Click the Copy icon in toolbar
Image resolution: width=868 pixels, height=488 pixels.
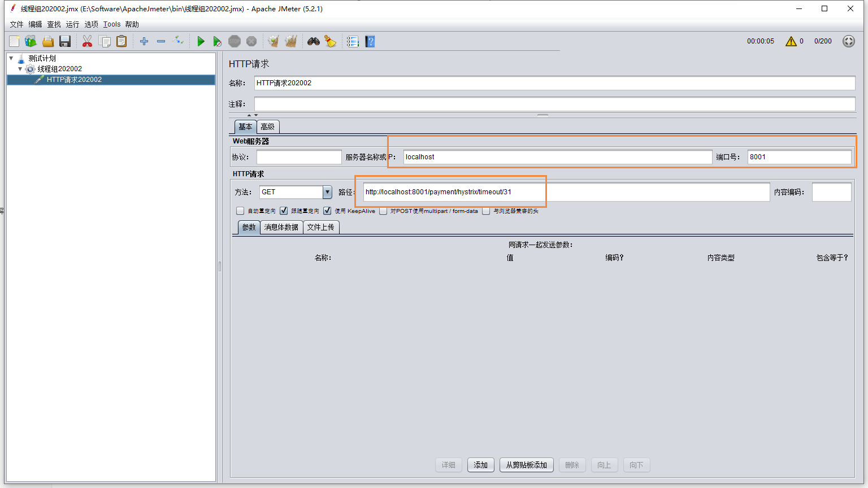[x=105, y=41]
